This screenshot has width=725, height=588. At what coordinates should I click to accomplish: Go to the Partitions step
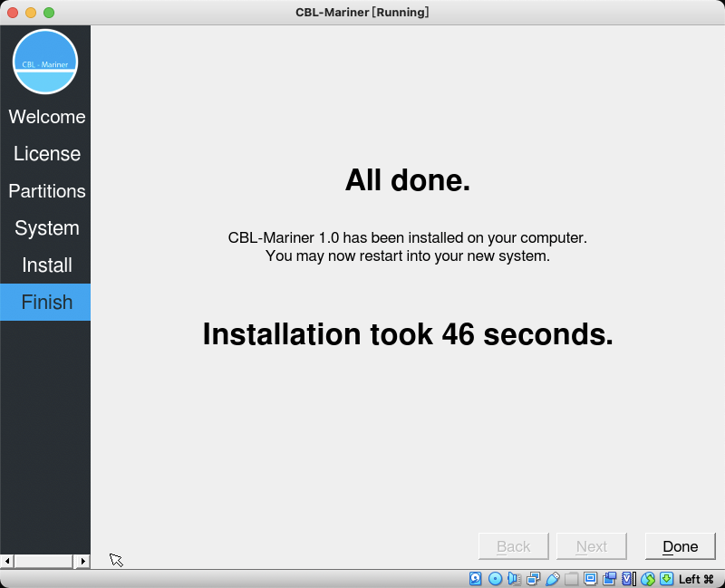click(47, 191)
